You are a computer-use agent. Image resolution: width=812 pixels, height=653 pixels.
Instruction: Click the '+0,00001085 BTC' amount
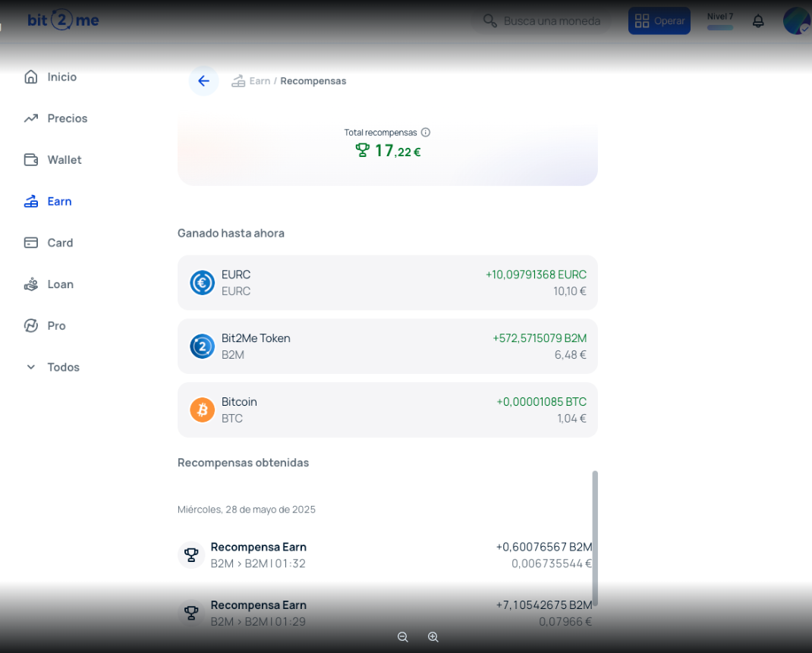click(542, 402)
